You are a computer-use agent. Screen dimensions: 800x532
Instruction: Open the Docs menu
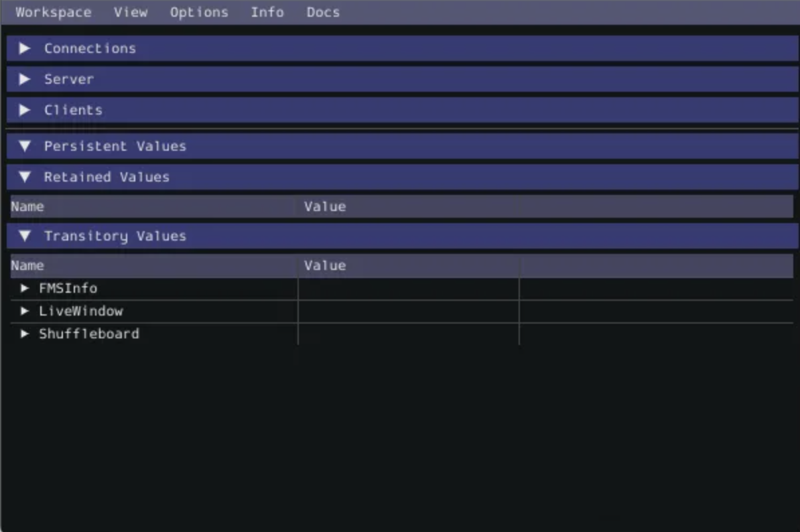click(323, 12)
